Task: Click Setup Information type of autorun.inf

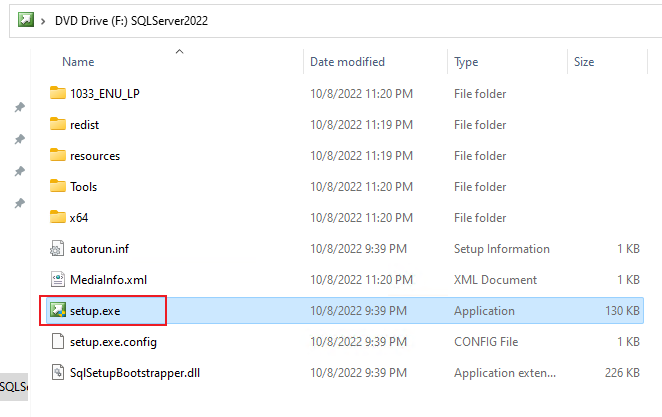Action: click(502, 249)
